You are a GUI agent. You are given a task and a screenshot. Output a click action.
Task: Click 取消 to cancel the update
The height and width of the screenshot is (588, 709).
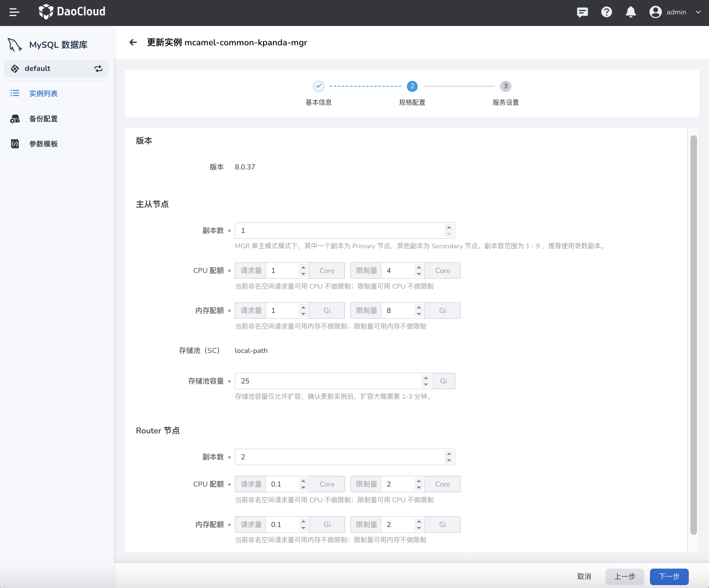[584, 576]
